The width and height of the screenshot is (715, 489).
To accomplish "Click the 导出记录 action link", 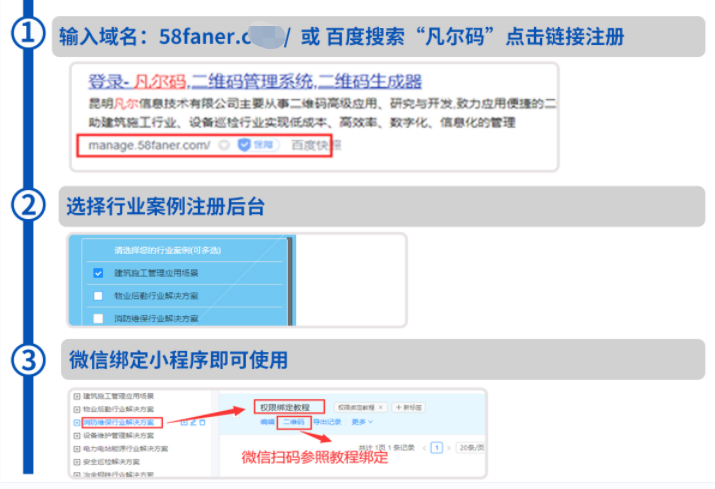I will [327, 422].
